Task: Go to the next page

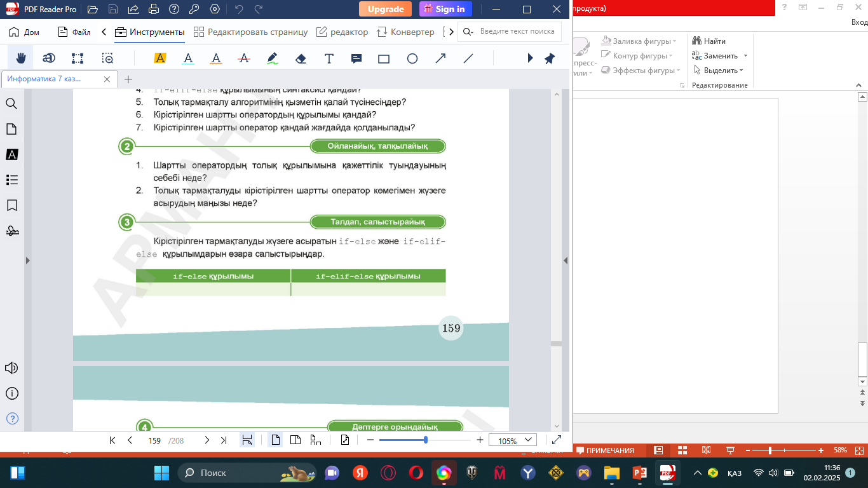Action: pyautogui.click(x=207, y=440)
